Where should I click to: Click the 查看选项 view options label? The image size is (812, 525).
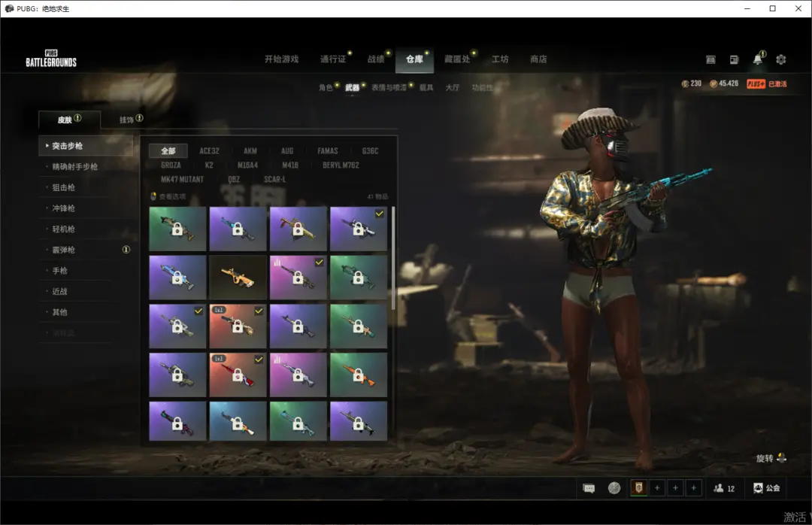click(172, 196)
